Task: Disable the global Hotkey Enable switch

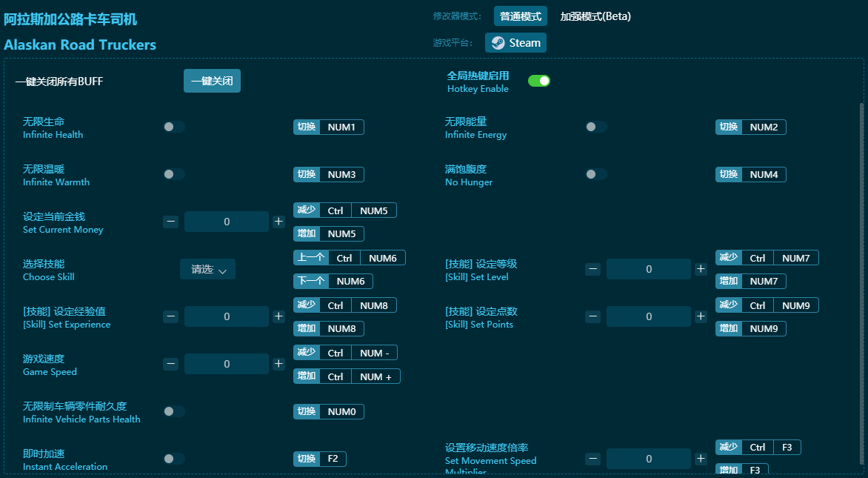Action: pos(539,80)
